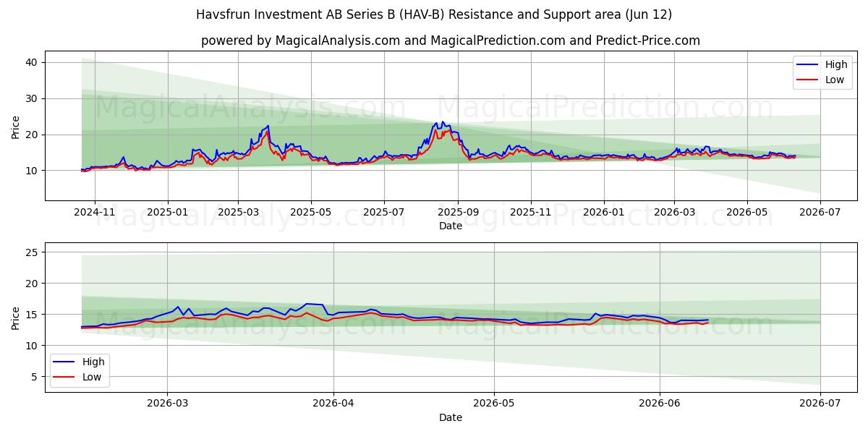Click the March 2025 price peak in top chart
The width and height of the screenshot is (868, 434).
tap(268, 126)
